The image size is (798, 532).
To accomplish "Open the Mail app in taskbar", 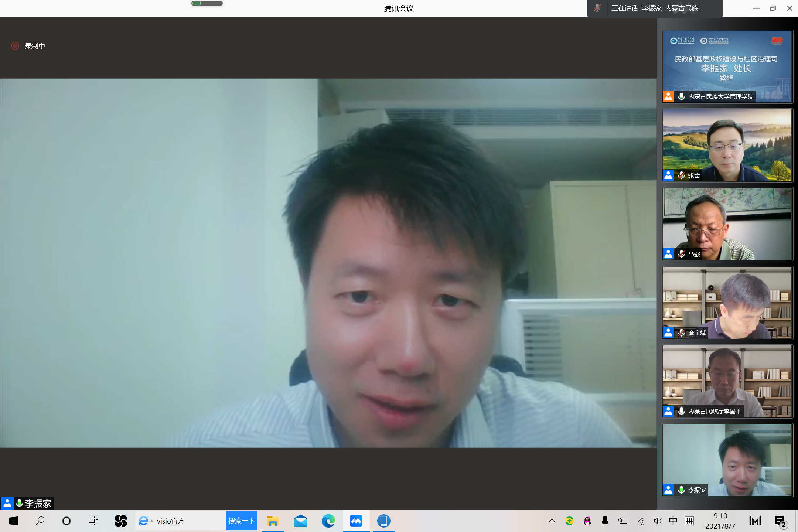I will 300,521.
